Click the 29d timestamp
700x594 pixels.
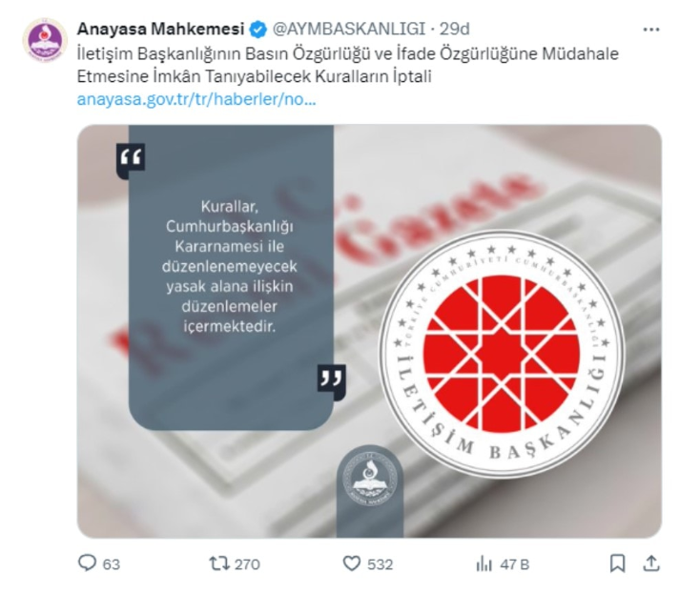pyautogui.click(x=455, y=29)
